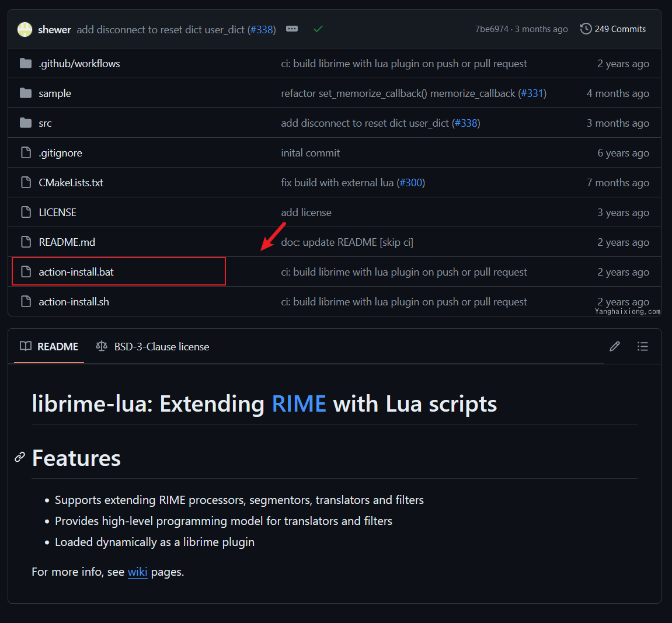The height and width of the screenshot is (623, 672).
Task: Open the CMakeLists.txt file
Action: (x=71, y=183)
